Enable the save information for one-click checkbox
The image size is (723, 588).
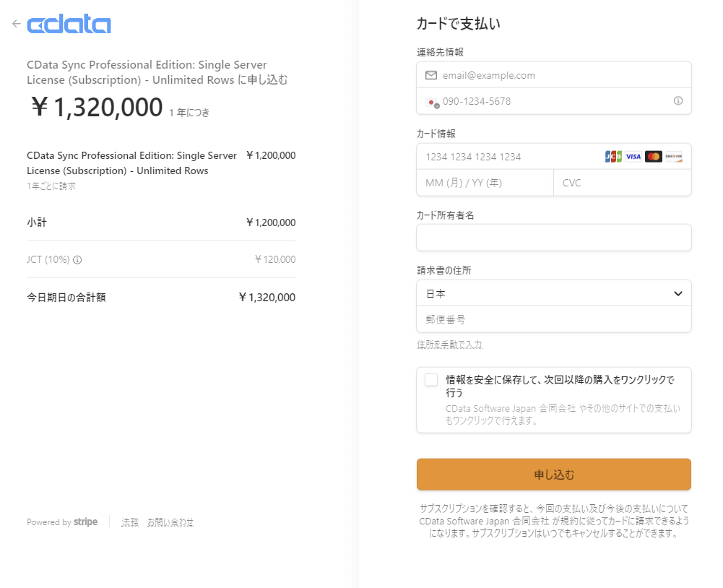431,380
